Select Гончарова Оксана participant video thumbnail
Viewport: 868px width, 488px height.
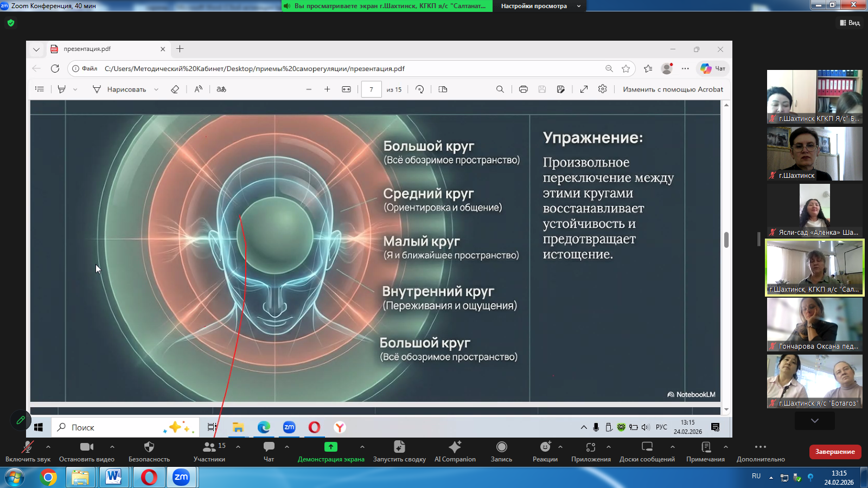[x=814, y=324]
